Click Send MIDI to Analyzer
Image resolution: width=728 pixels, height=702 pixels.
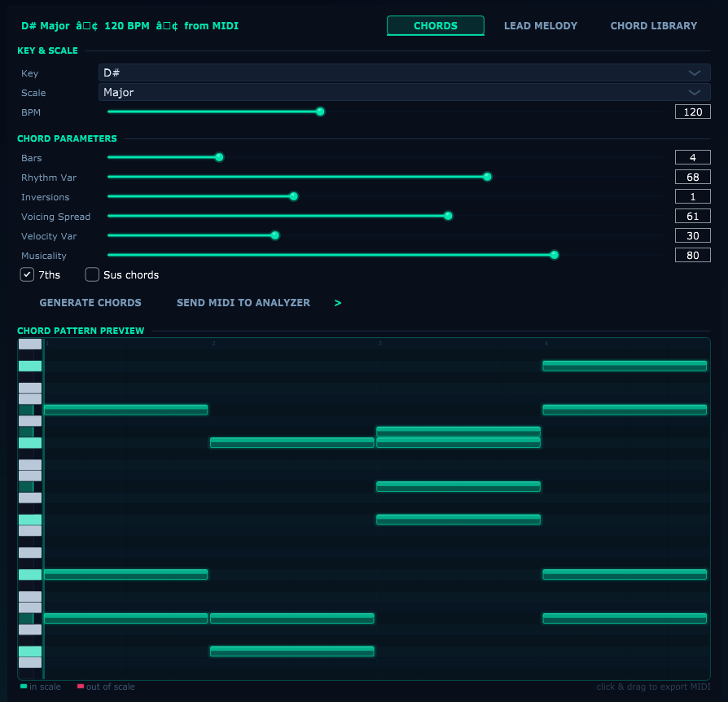(243, 303)
